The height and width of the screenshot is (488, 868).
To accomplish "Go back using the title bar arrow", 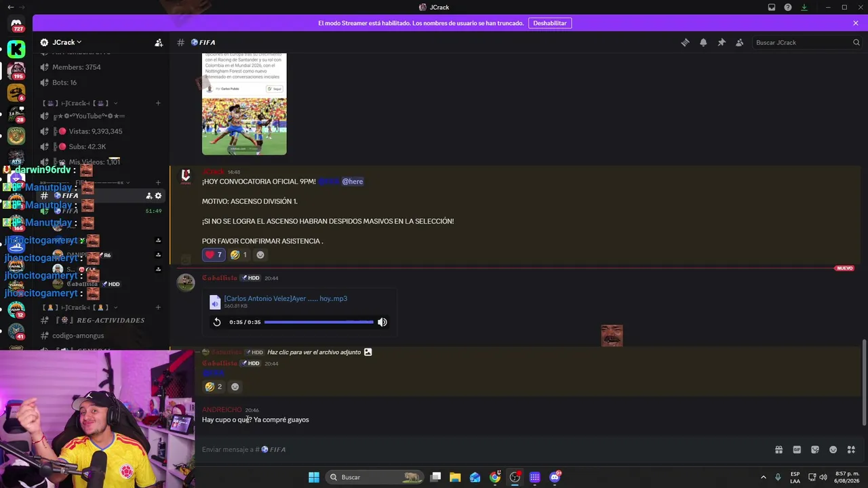I will (x=10, y=7).
